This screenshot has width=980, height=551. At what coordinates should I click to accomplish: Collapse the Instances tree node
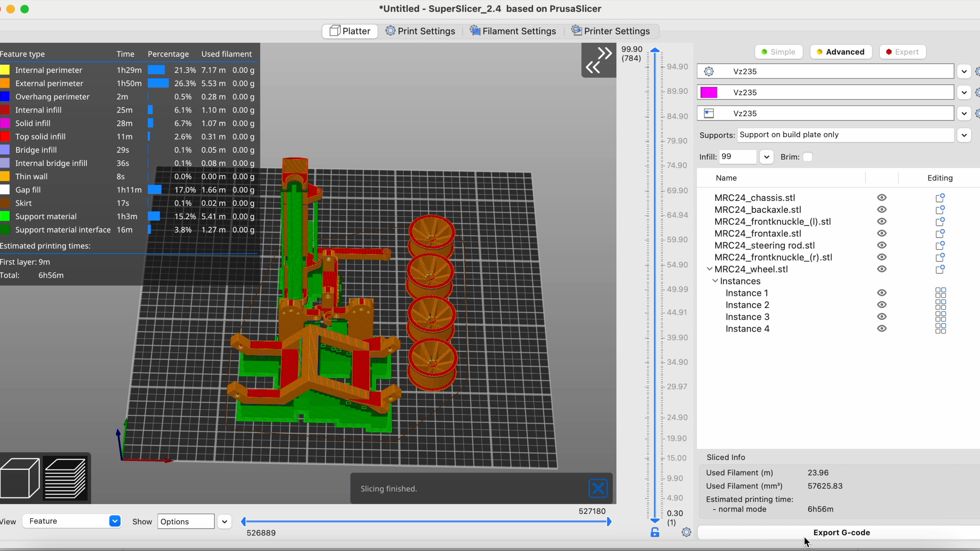click(x=715, y=281)
